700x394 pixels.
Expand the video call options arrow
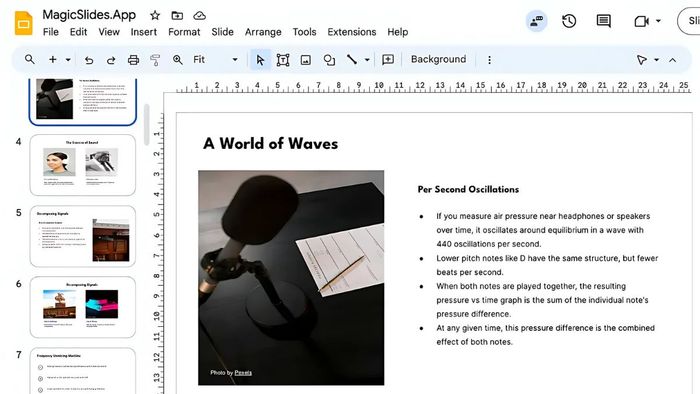pyautogui.click(x=658, y=21)
